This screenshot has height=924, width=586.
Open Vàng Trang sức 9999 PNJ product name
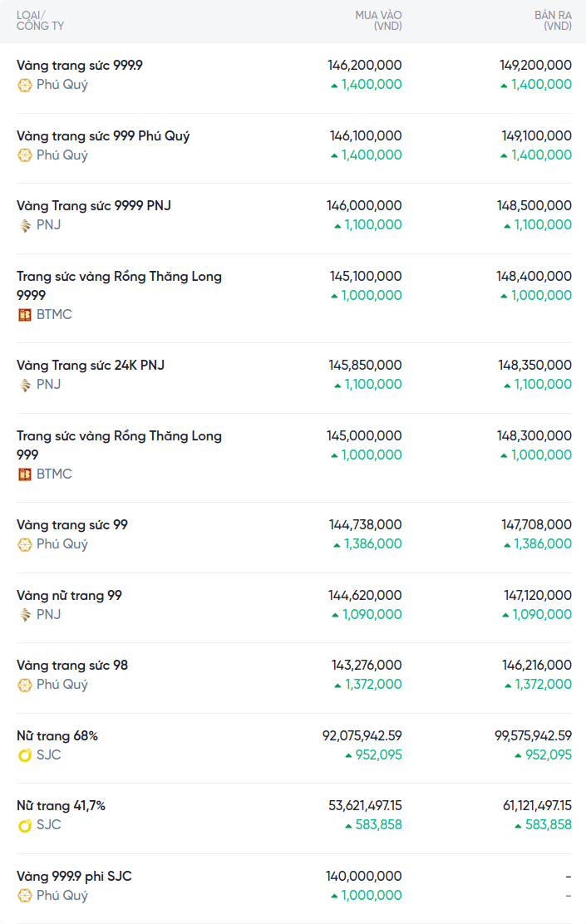click(94, 206)
